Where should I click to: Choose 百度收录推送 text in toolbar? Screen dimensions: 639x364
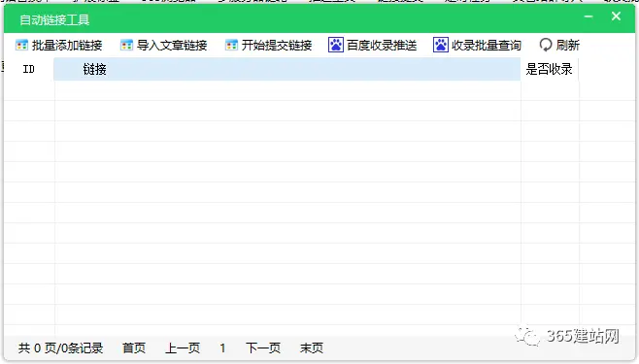pyautogui.click(x=382, y=46)
